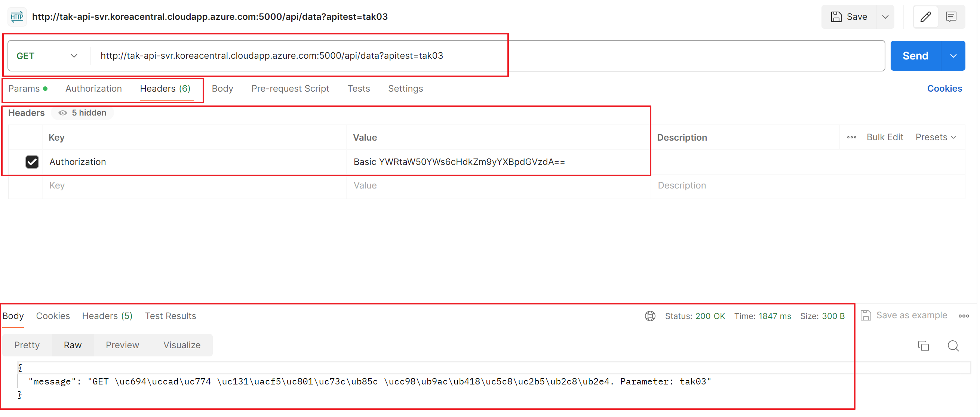Viewport: 980px width, 417px height.
Task: Click the blue Send button
Action: [x=915, y=56]
